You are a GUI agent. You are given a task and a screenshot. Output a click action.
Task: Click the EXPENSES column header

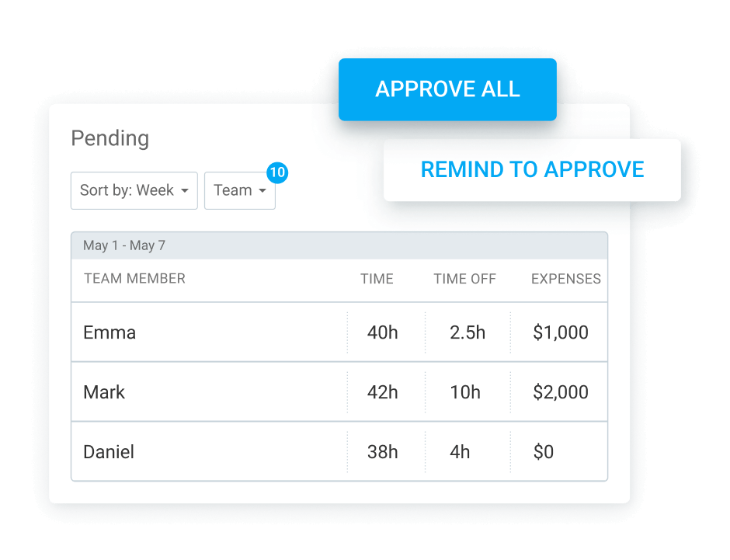(x=565, y=279)
